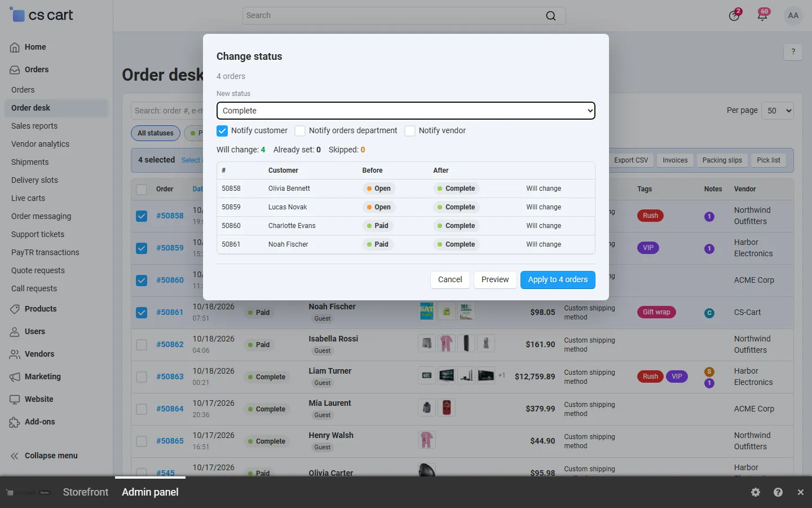The image size is (812, 508).
Task: Open the bottom bar help icon
Action: pyautogui.click(x=778, y=492)
